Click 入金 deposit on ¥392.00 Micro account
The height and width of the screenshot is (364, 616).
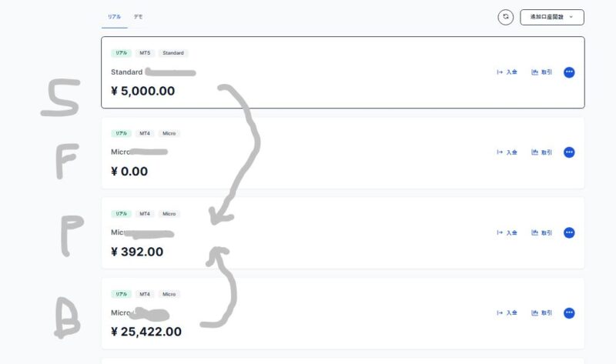pyautogui.click(x=507, y=233)
